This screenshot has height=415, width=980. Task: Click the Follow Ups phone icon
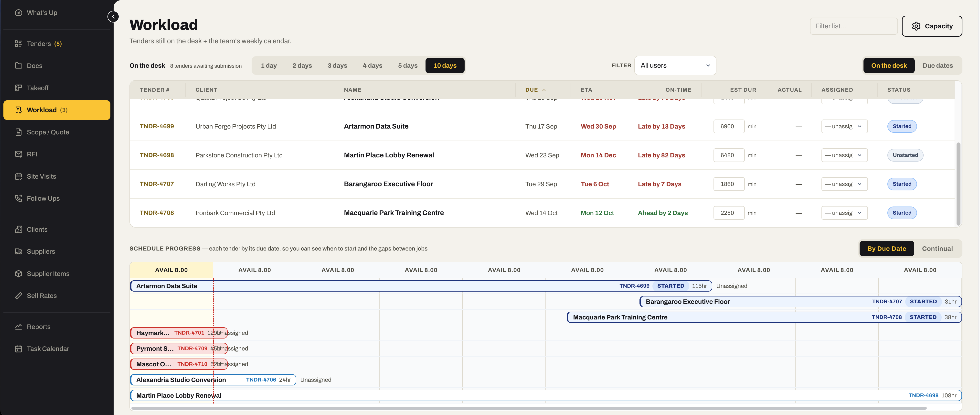coord(18,198)
